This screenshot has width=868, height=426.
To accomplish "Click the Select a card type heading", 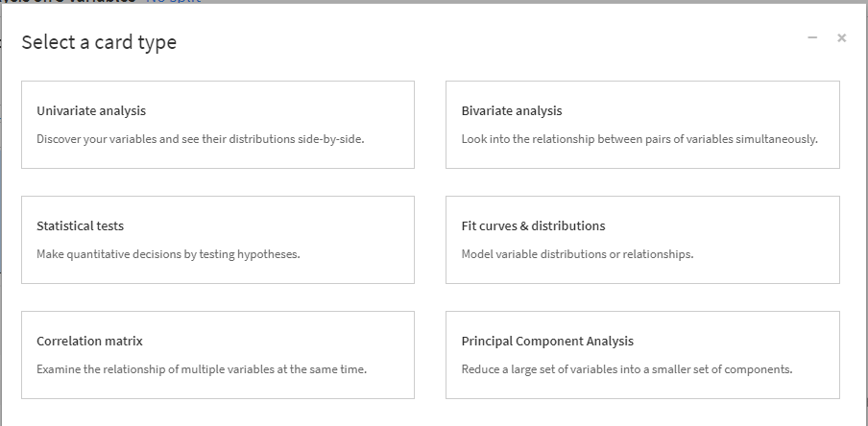I will pyautogui.click(x=99, y=42).
